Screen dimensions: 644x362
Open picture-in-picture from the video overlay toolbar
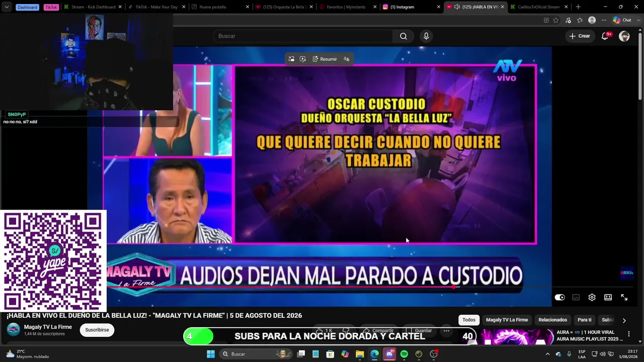click(291, 59)
